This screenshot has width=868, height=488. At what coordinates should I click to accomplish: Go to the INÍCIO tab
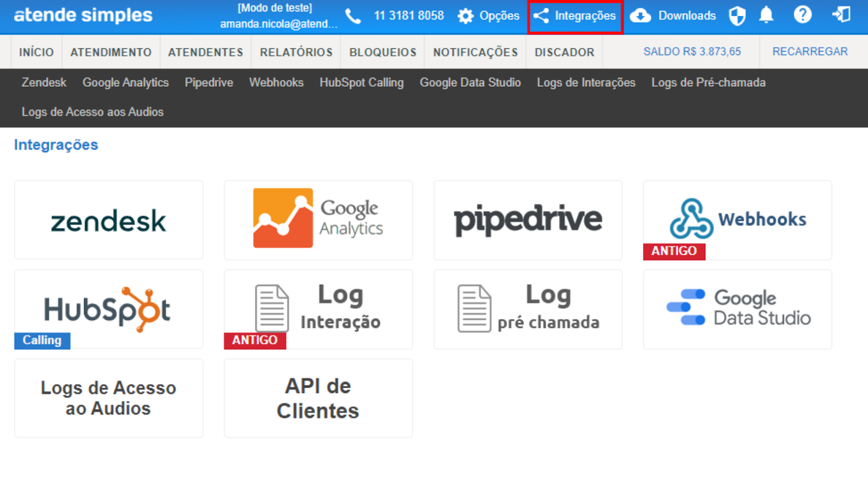coord(36,52)
